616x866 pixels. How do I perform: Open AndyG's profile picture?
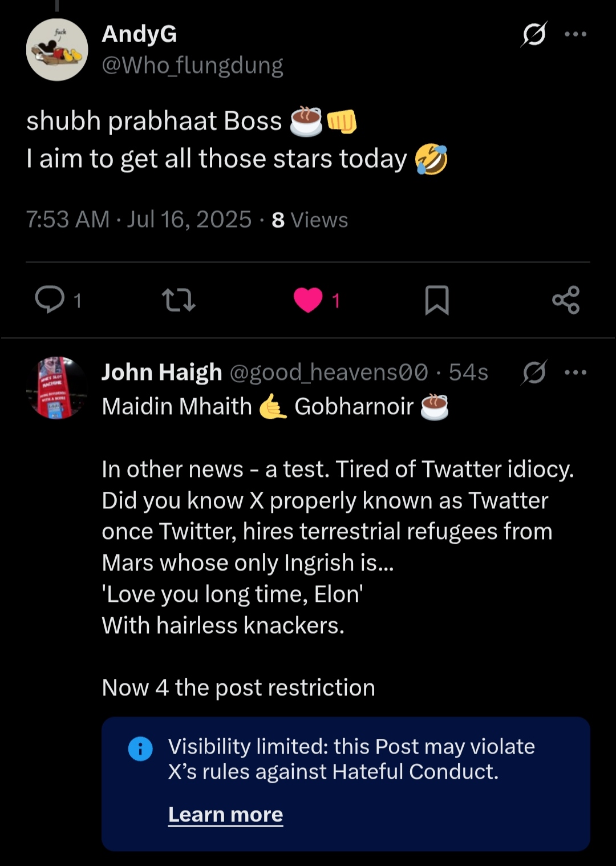pyautogui.click(x=57, y=50)
